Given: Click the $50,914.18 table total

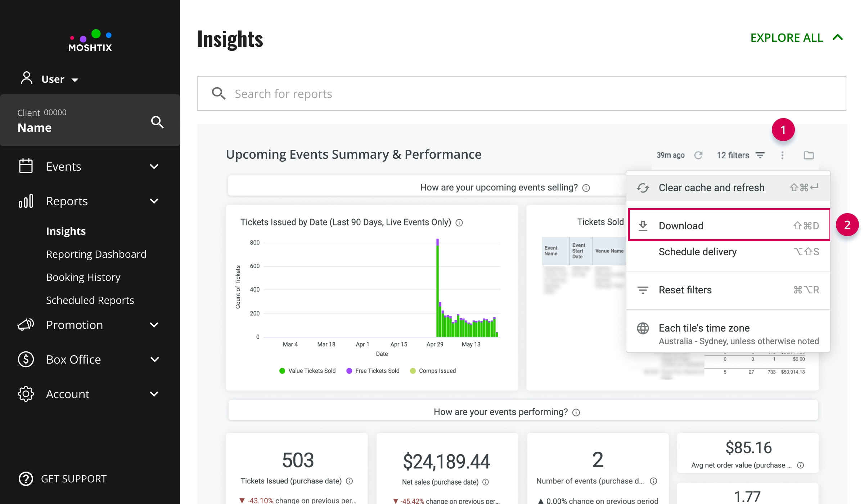Looking at the screenshot, I should (793, 372).
